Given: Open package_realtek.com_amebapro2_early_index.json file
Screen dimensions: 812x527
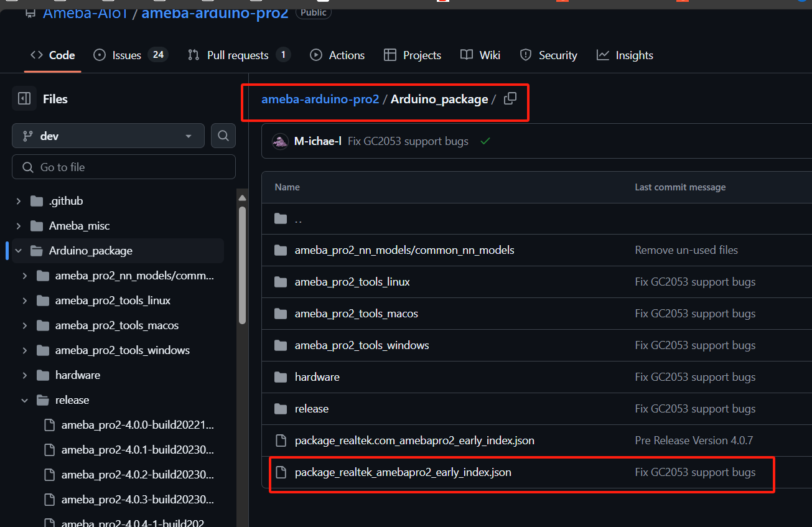Looking at the screenshot, I should pos(414,441).
